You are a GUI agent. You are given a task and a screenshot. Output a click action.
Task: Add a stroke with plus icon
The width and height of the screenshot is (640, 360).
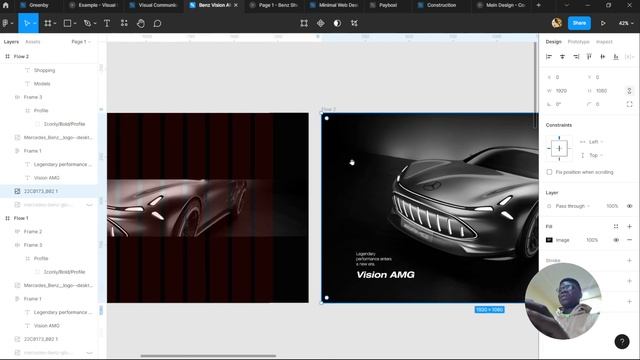(x=629, y=260)
